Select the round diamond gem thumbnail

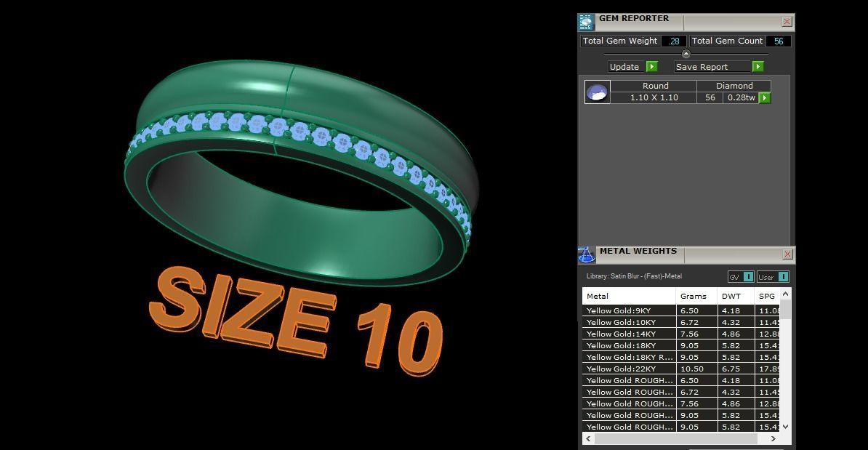click(x=598, y=92)
